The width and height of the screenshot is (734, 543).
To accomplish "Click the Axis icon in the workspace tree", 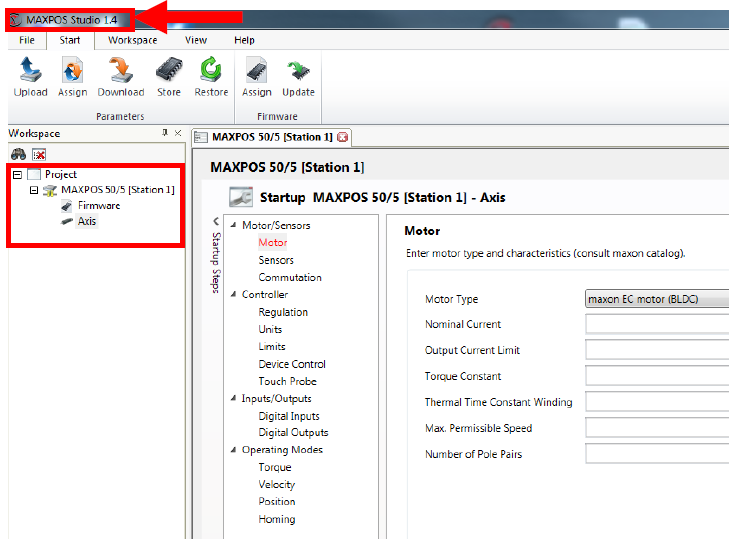I will 67,221.
